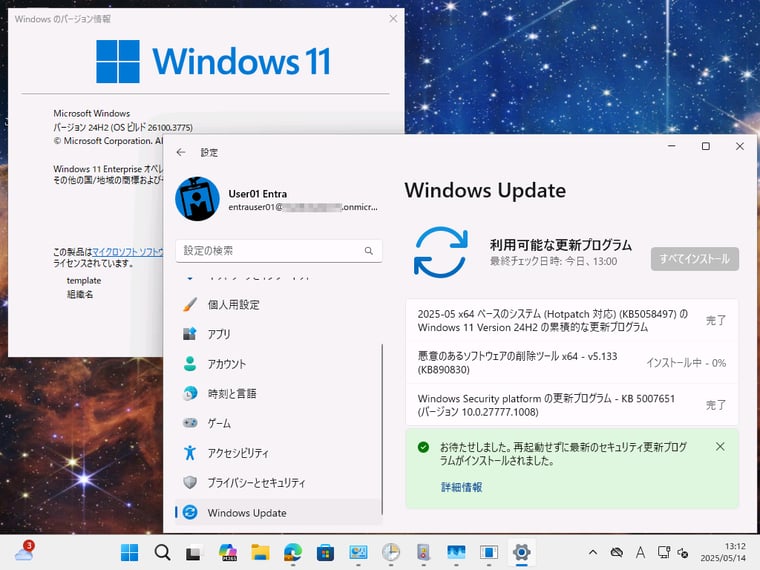Viewport: 760px width, 570px height.
Task: Click the Windows logo in winver window
Action: tap(118, 61)
